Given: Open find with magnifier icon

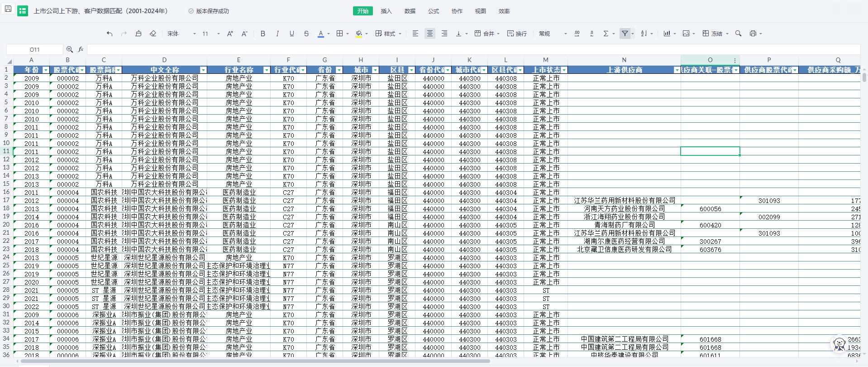Looking at the screenshot, I should click(x=739, y=34).
